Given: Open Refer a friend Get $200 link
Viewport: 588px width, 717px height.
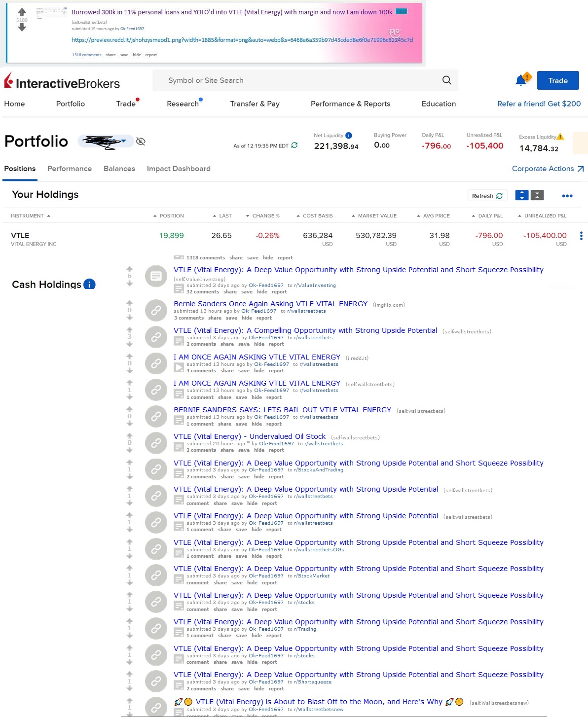Looking at the screenshot, I should coord(539,104).
